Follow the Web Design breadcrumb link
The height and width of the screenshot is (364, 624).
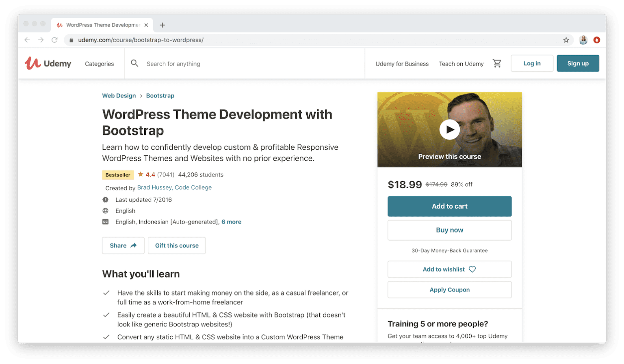coord(119,95)
